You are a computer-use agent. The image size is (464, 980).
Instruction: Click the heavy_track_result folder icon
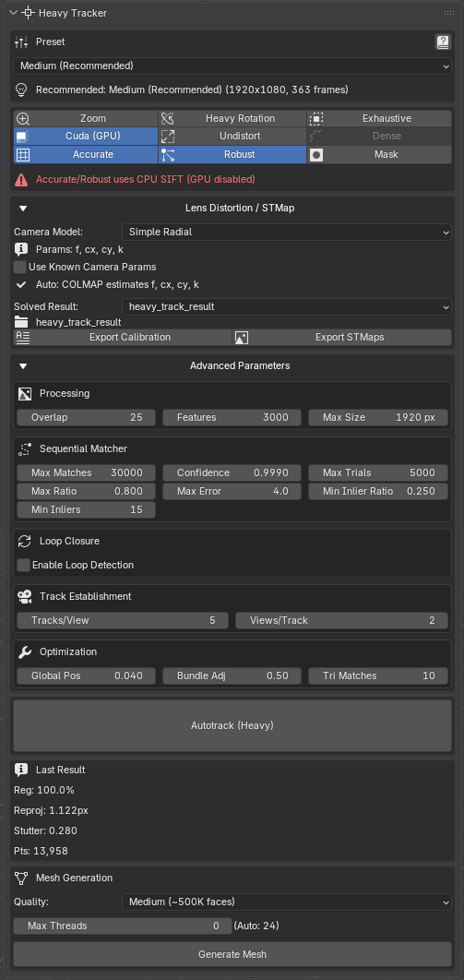pos(22,322)
